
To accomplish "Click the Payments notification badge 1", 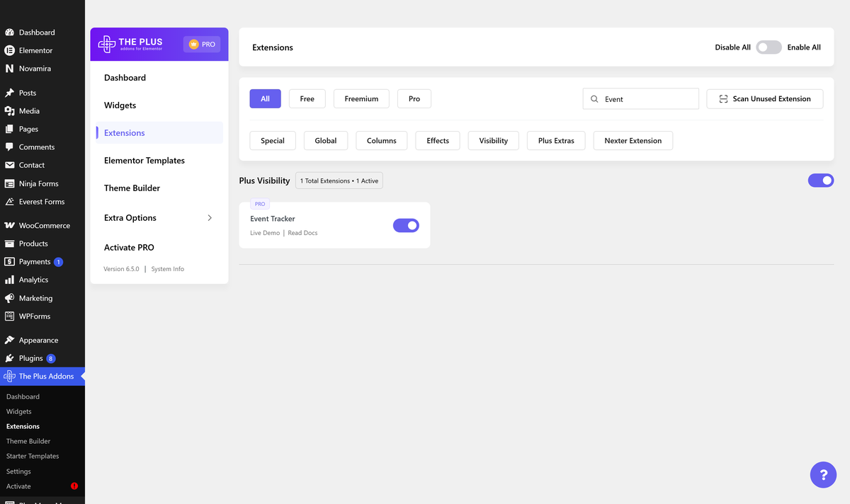I will [x=59, y=262].
